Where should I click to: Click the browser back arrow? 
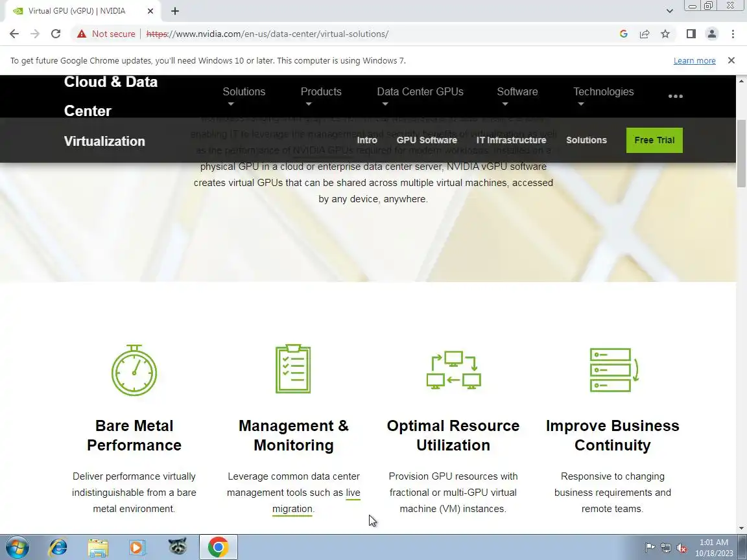point(14,34)
